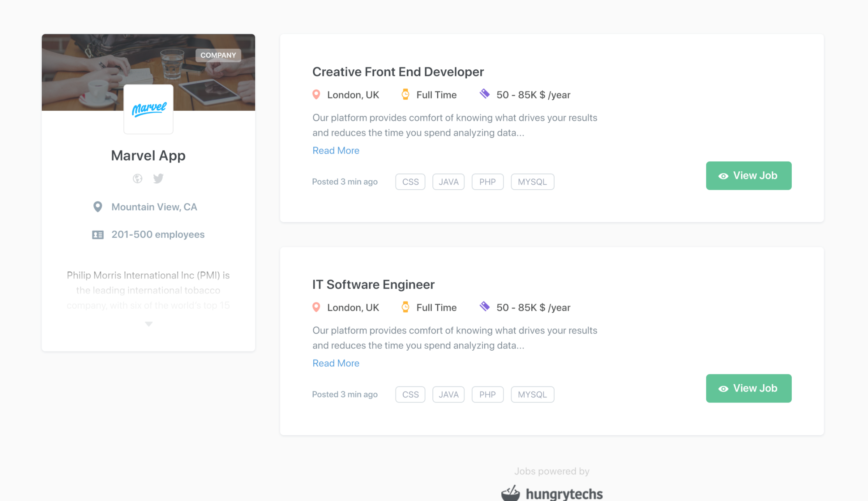Select CSS tag in IT Software Engineer job

[x=410, y=395]
